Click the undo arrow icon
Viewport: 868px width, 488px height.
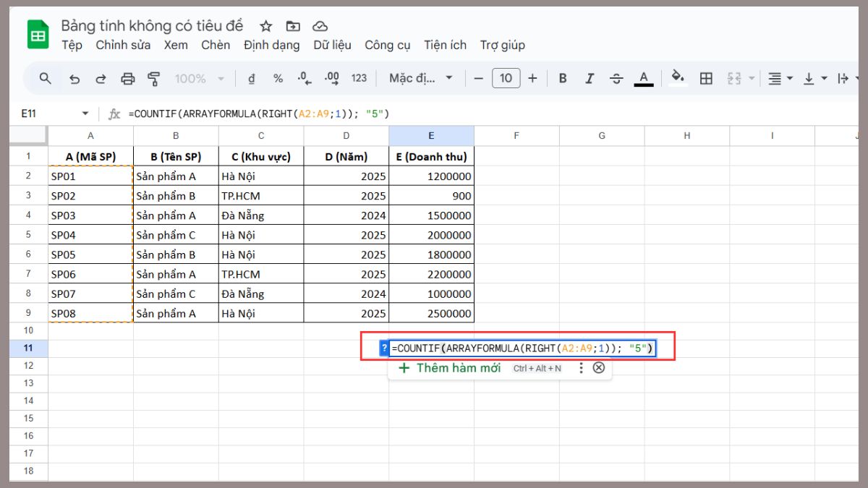74,79
